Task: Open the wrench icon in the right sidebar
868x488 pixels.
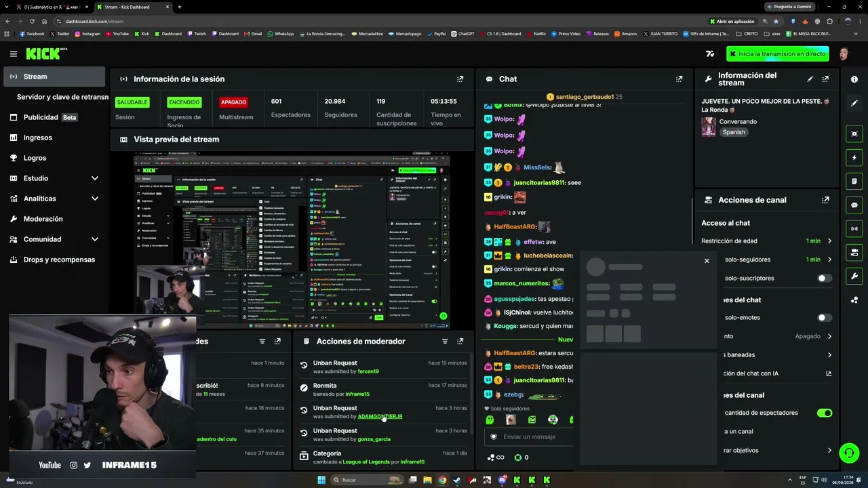Action: pos(854,276)
